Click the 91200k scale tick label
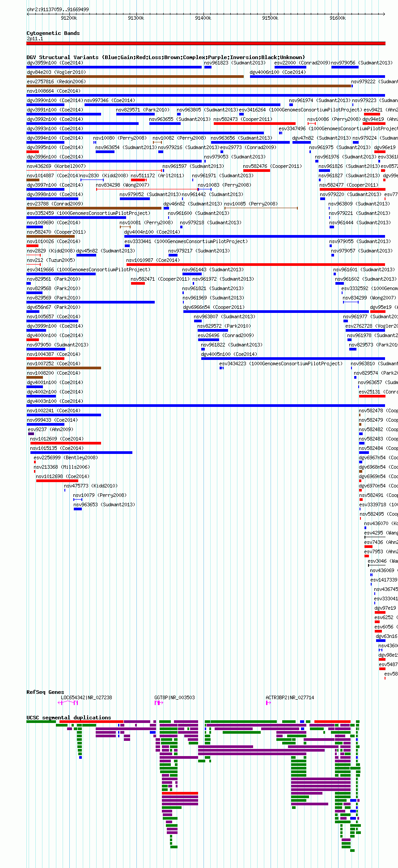The image size is (398, 868). (69, 18)
